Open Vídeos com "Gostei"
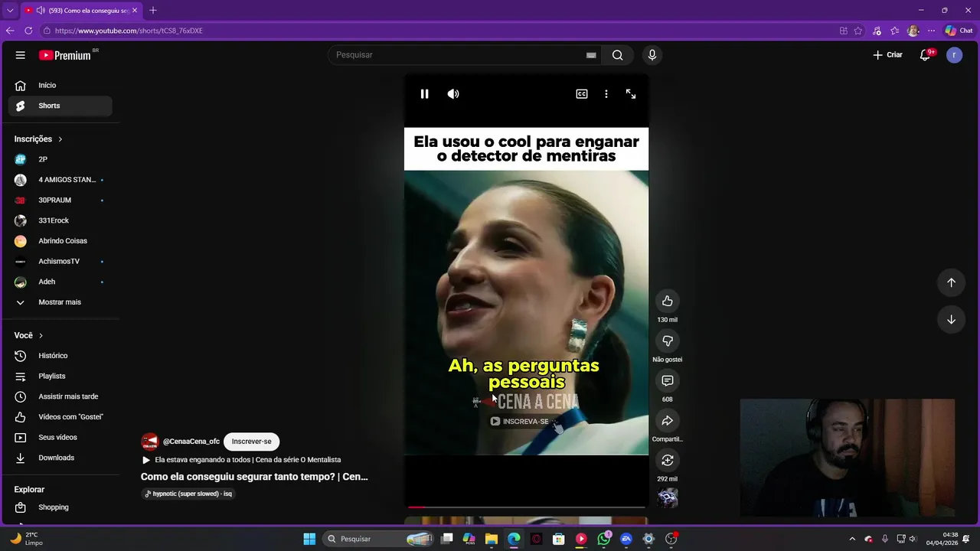The width and height of the screenshot is (980, 551). pyautogui.click(x=60, y=417)
